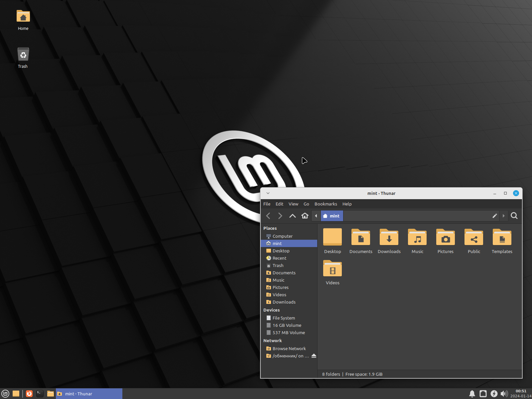Image resolution: width=532 pixels, height=399 pixels.
Task: Launch the terminal from the taskbar
Action: click(40, 394)
